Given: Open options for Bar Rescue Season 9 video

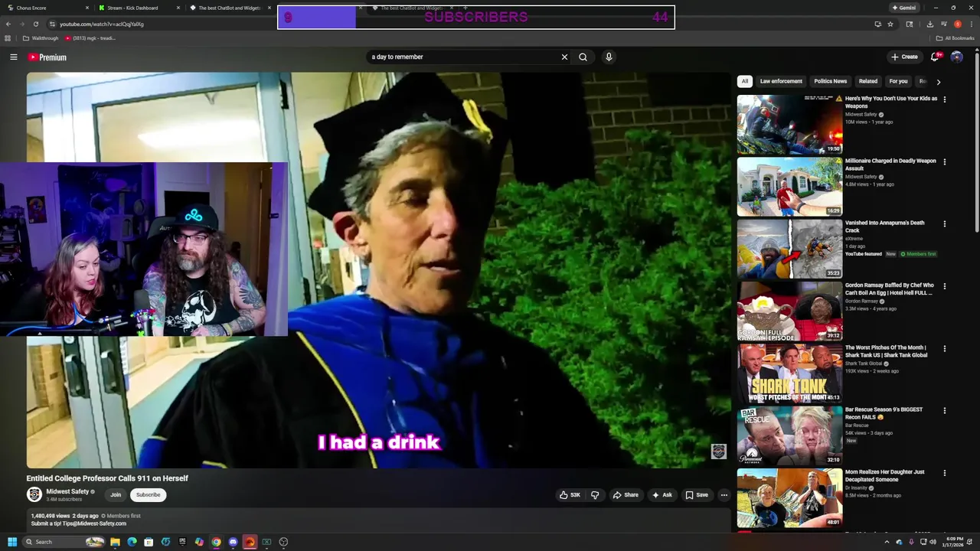Looking at the screenshot, I should tap(944, 411).
